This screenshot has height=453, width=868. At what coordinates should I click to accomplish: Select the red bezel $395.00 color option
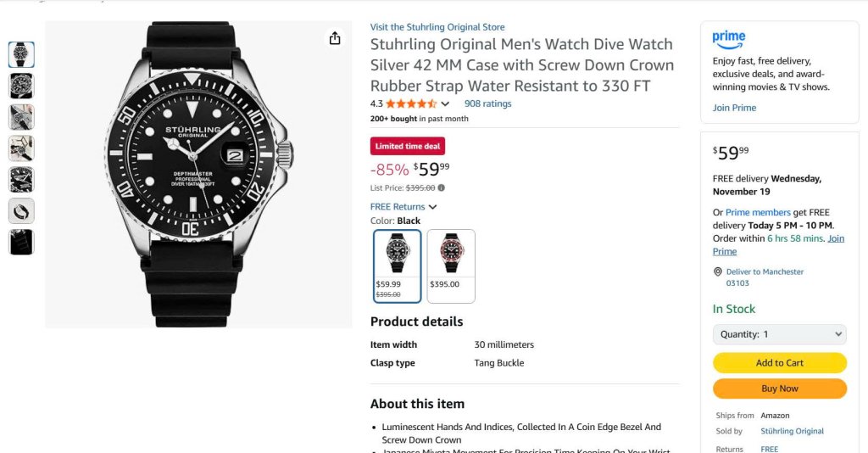(451, 266)
